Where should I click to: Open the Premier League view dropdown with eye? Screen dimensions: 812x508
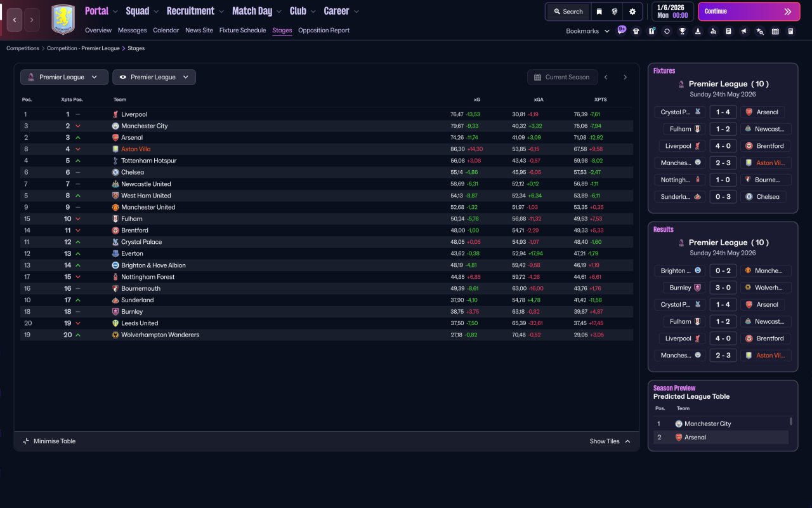(x=154, y=77)
